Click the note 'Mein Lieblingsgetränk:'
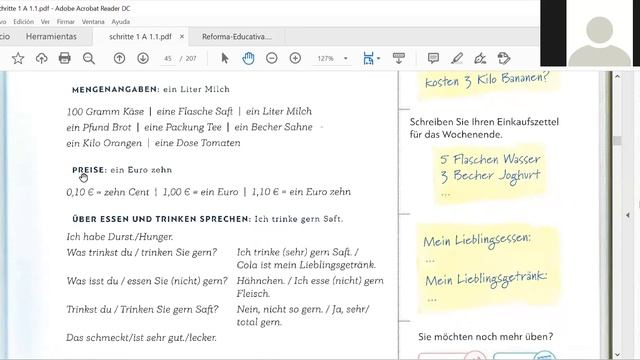The width and height of the screenshot is (640, 360). (486, 279)
